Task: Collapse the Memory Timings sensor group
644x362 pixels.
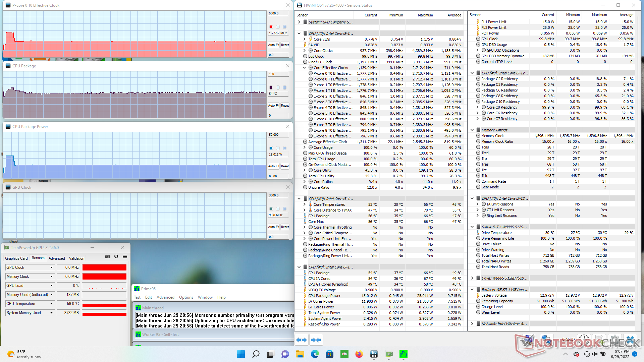Action: [472, 130]
